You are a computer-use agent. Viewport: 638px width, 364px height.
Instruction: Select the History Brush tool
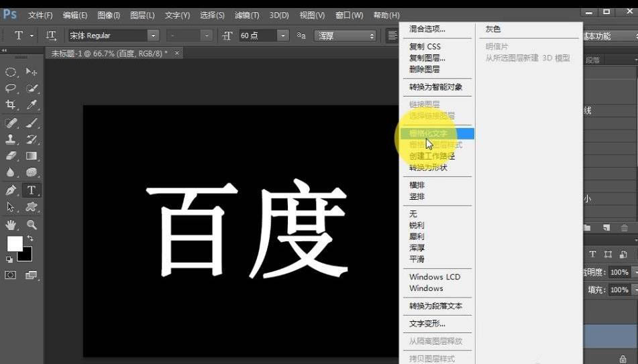click(x=32, y=139)
